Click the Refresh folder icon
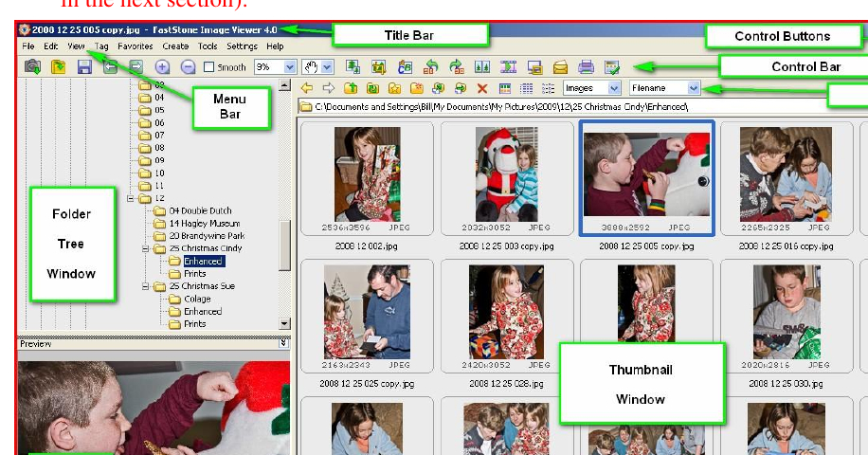Image resolution: width=868 pixels, height=455 pixels. pos(372,88)
